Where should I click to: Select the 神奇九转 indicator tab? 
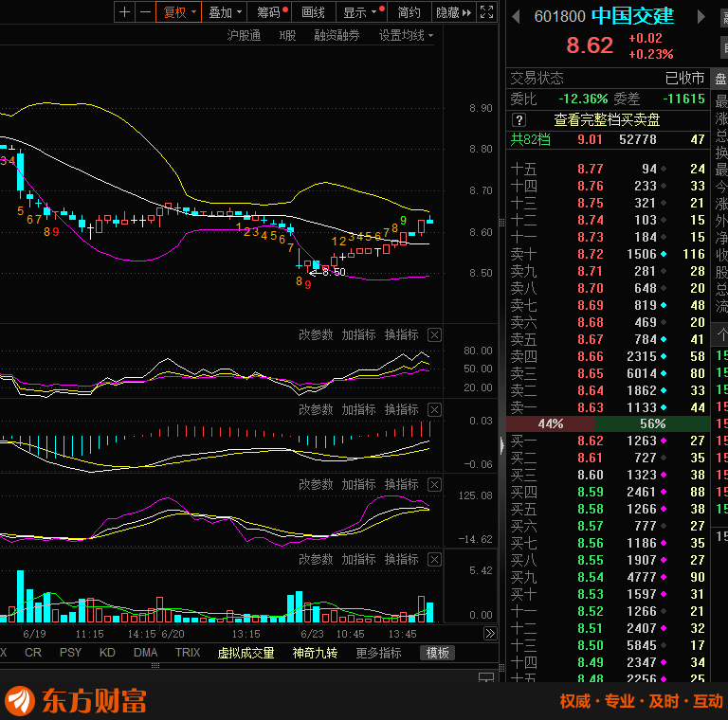pos(315,653)
